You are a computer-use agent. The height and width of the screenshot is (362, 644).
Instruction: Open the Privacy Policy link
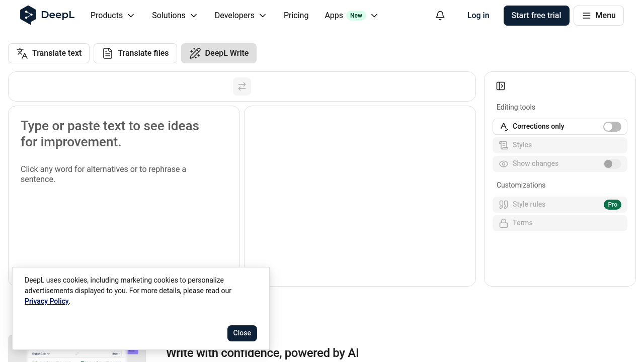(x=47, y=301)
